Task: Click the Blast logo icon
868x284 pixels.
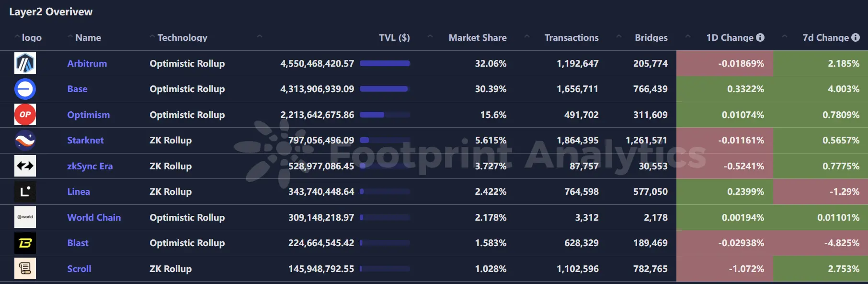Action: 25,243
